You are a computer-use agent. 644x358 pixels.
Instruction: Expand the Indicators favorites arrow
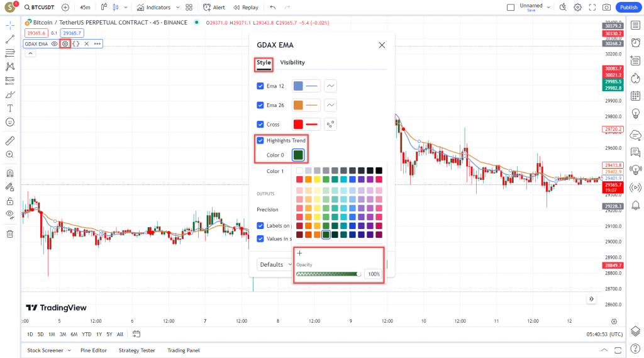(x=177, y=8)
